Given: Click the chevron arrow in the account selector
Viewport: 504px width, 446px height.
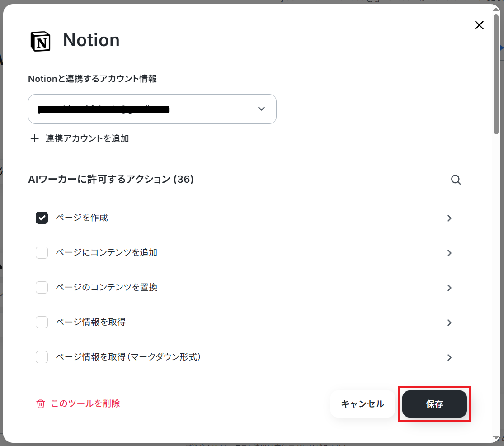Looking at the screenshot, I should (x=261, y=109).
